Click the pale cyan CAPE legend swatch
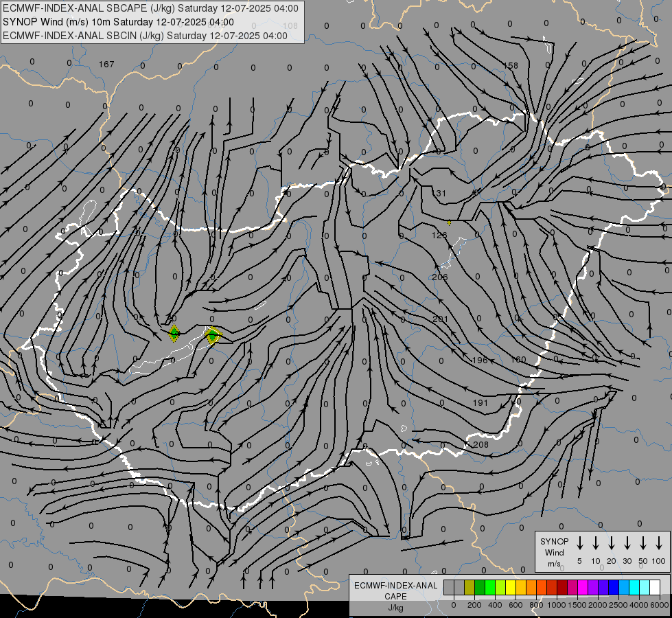 (x=645, y=588)
